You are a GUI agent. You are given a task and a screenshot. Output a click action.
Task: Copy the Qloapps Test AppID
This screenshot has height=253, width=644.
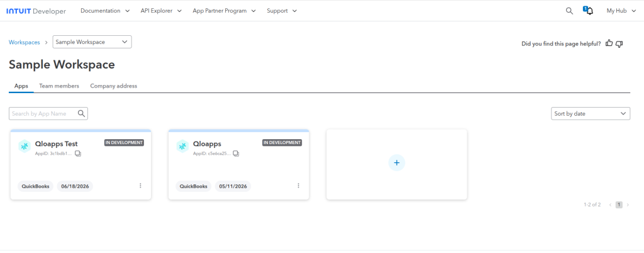click(78, 154)
